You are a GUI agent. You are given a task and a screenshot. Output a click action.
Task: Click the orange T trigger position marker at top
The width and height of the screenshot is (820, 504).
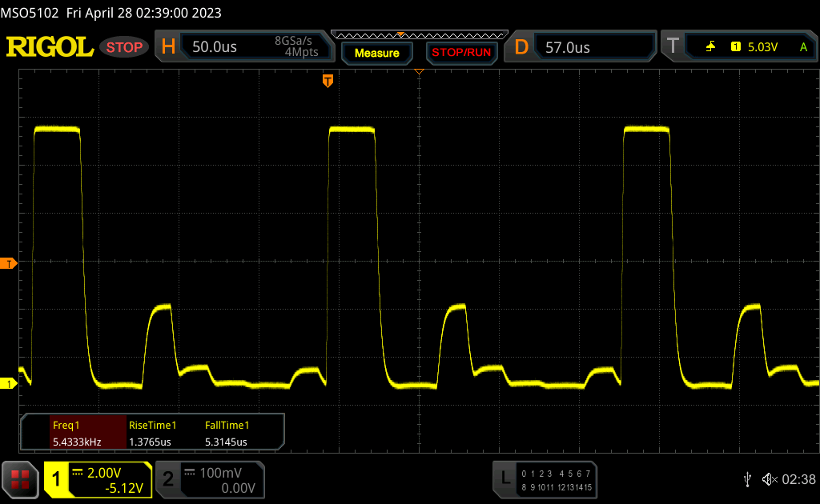[x=327, y=81]
